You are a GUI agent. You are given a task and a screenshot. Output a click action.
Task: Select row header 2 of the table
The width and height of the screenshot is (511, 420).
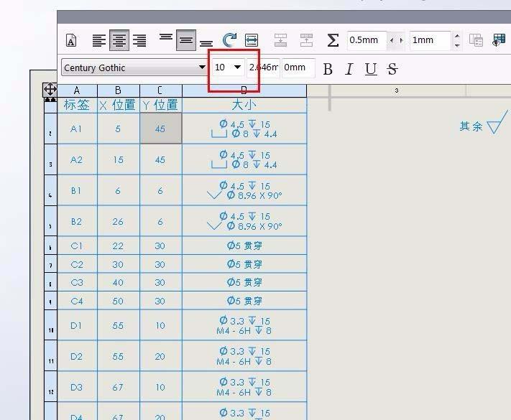click(50, 129)
